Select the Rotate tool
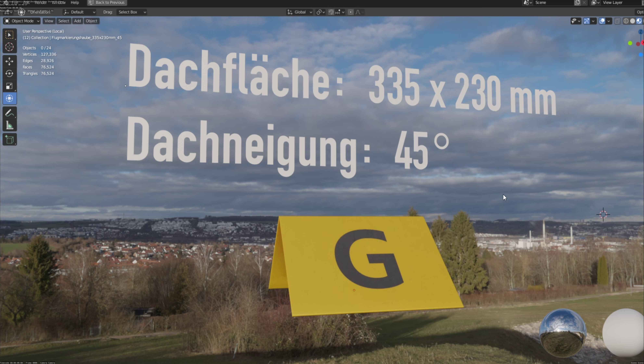This screenshot has width=644, height=364. [9, 73]
